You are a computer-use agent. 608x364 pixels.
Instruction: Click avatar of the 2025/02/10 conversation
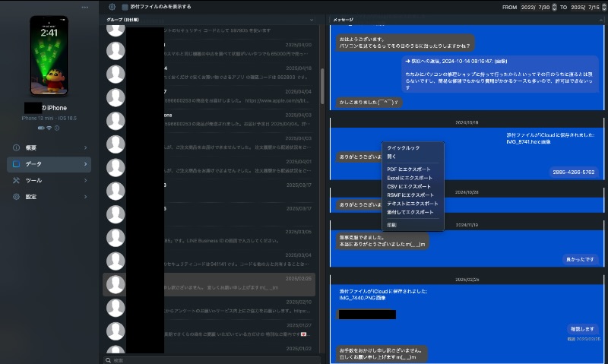(116, 309)
